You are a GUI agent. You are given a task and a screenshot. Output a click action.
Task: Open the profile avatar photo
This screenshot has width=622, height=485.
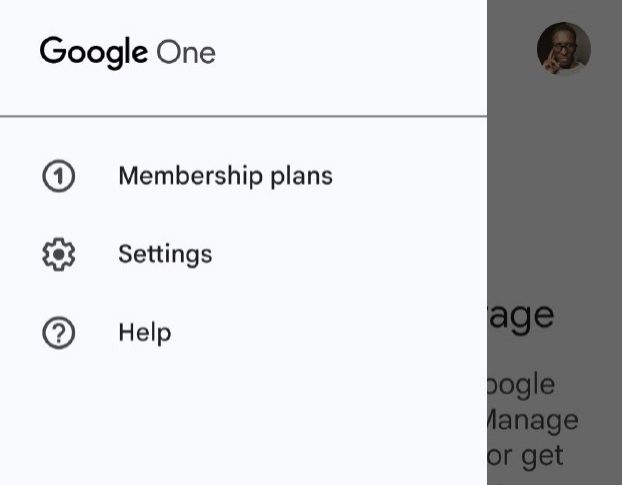(563, 48)
